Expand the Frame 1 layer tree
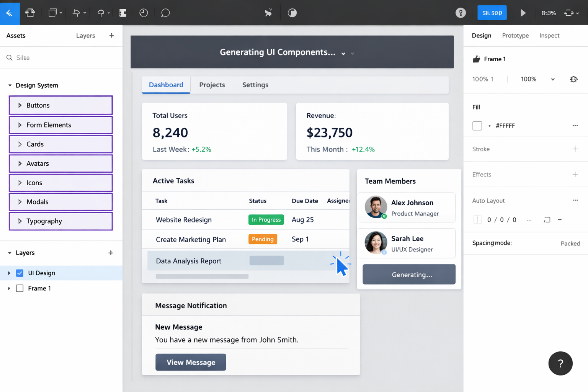The image size is (588, 392). (x=9, y=288)
